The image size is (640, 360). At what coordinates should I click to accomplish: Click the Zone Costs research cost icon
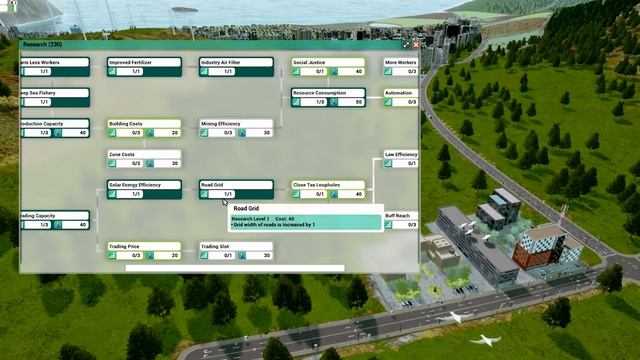[150, 163]
